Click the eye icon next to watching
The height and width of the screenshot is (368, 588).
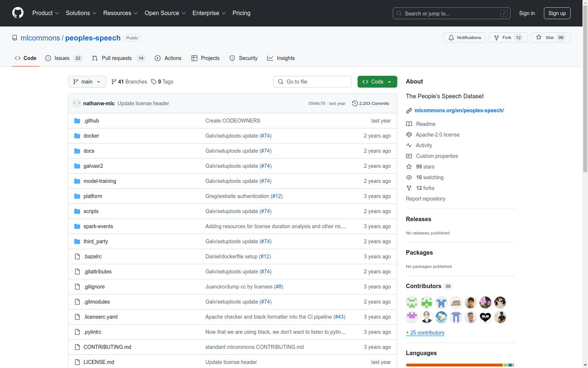coord(409,177)
